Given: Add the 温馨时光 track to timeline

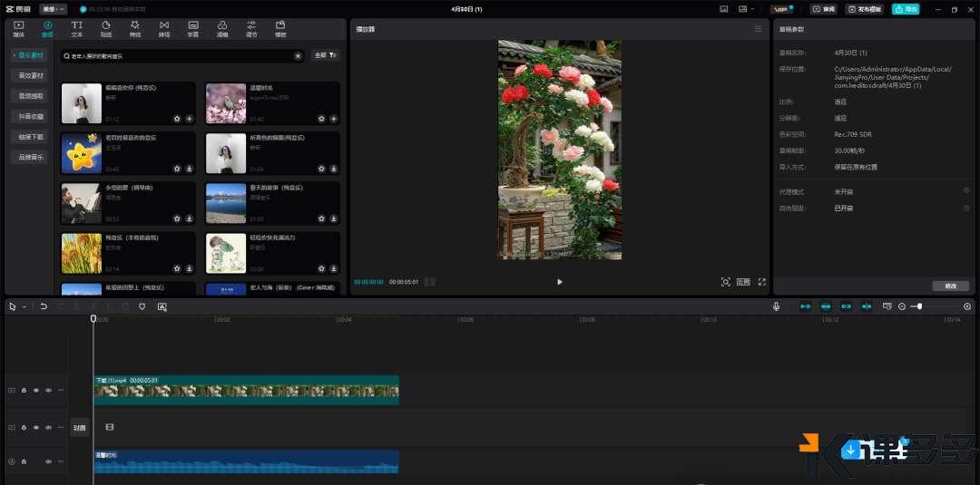Looking at the screenshot, I should tap(334, 119).
